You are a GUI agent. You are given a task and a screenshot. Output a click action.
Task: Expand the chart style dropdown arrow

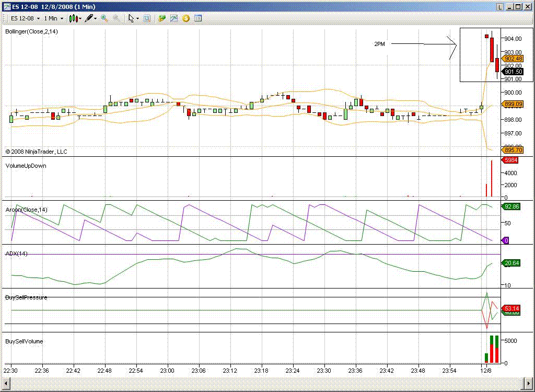pos(80,19)
